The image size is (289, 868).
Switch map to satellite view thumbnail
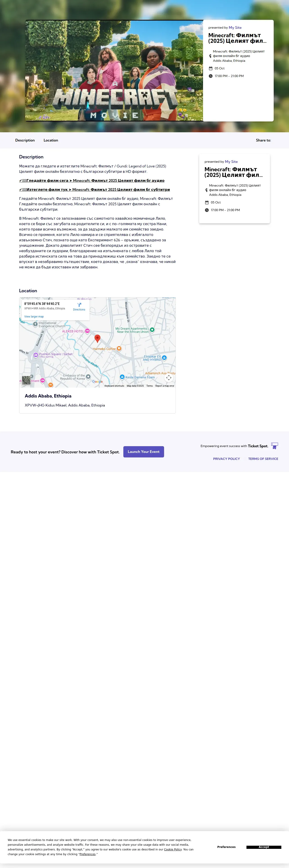[x=26, y=380]
